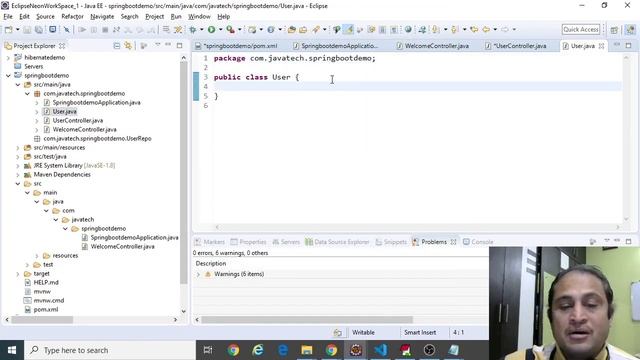
Task: Click the Problems panel horizontal scrollbar
Action: click(306, 320)
